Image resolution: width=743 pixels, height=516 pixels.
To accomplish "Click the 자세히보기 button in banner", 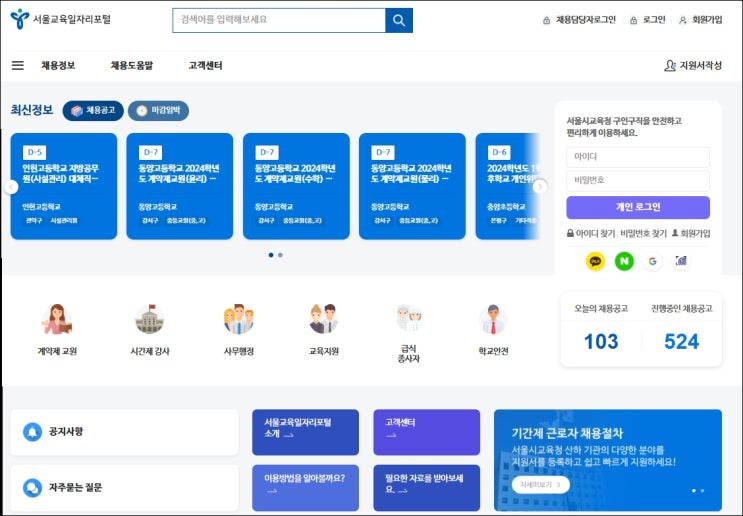I will 541,485.
